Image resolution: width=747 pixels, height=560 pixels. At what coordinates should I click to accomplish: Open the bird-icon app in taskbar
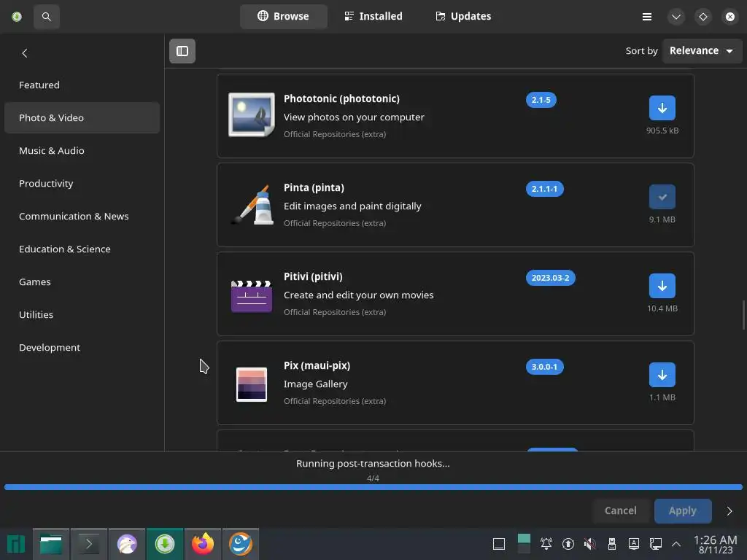click(x=127, y=544)
